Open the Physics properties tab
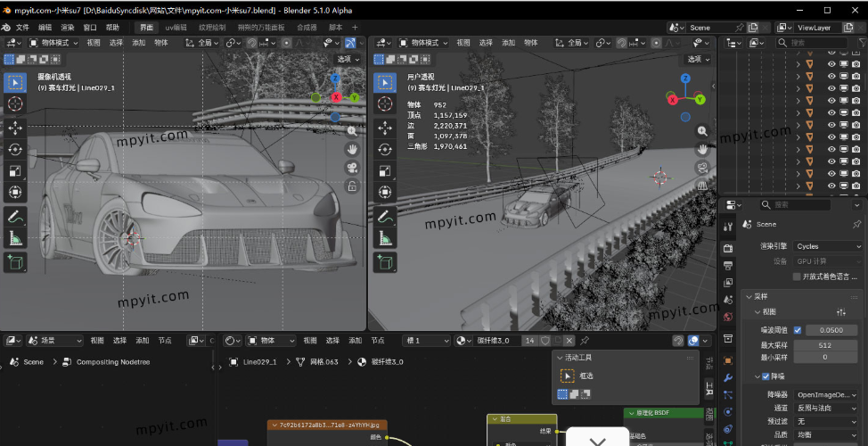 click(728, 412)
